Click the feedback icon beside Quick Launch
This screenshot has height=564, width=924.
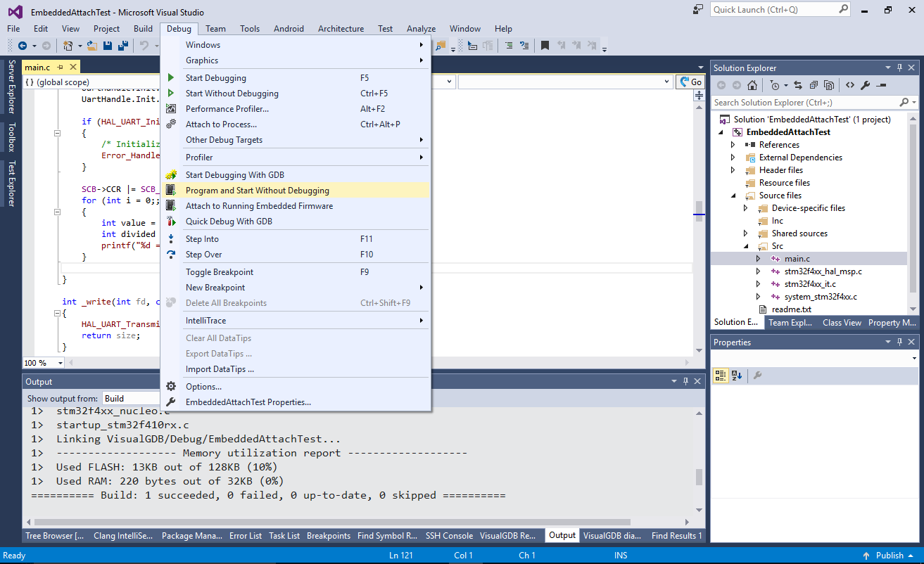pyautogui.click(x=698, y=9)
